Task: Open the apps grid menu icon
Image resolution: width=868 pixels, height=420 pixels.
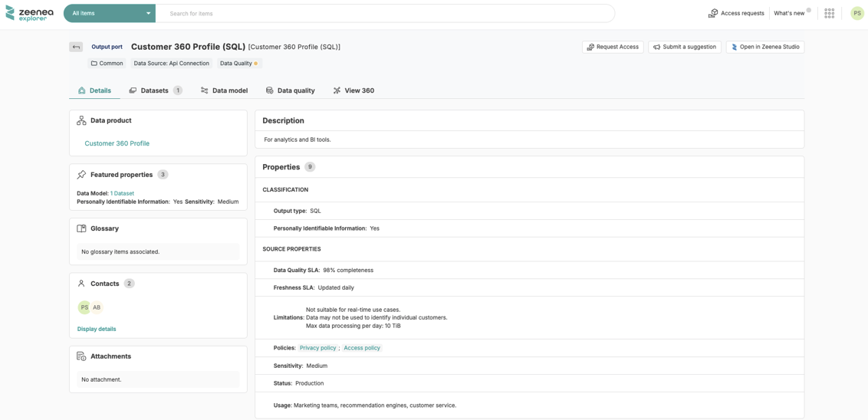Action: 829,13
